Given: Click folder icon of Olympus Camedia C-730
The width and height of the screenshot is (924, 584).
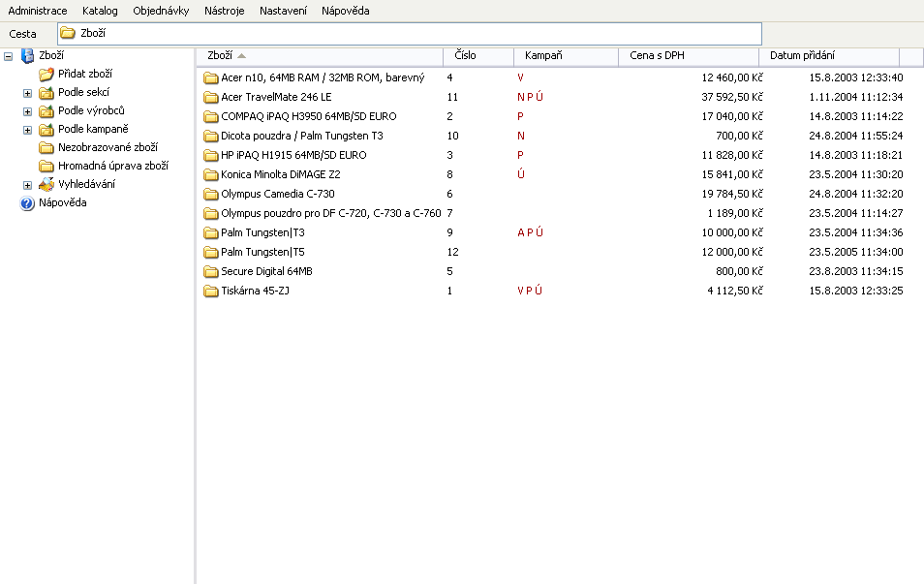Looking at the screenshot, I should click(210, 194).
